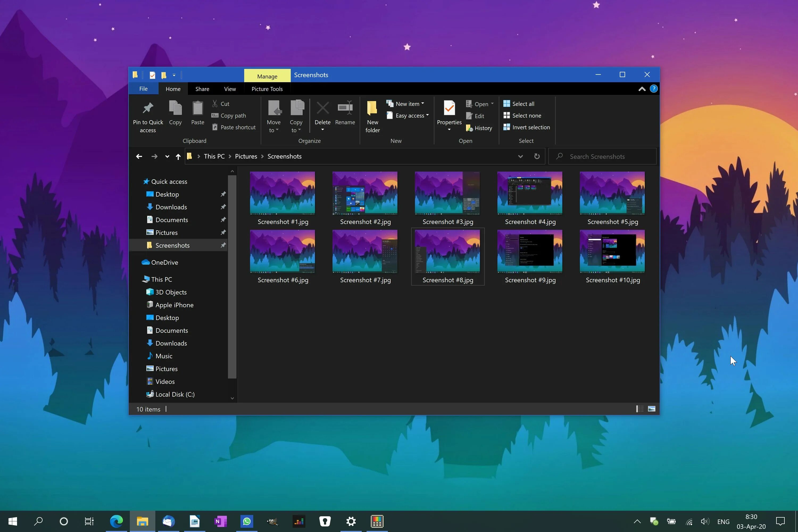Viewport: 798px width, 532px height.
Task: Click Select none
Action: pos(522,115)
